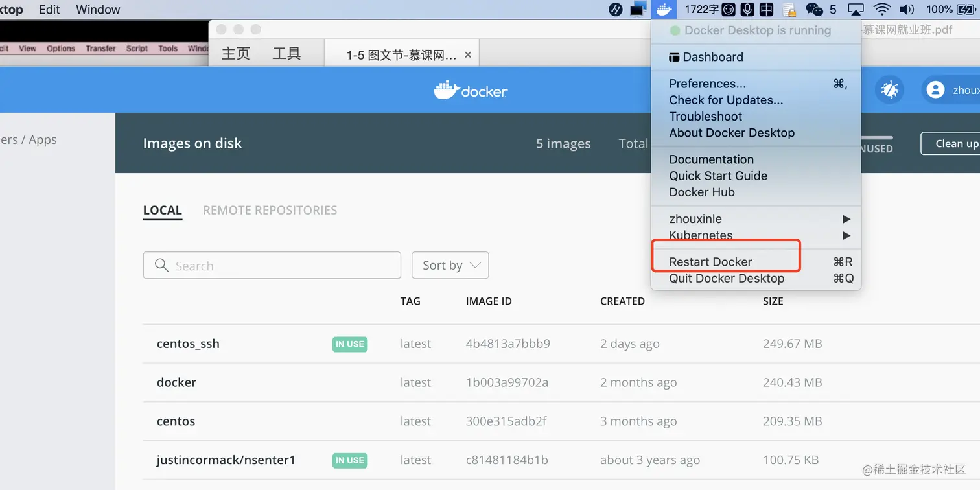
Task: Open the Edit menu in menu bar
Action: tap(49, 9)
